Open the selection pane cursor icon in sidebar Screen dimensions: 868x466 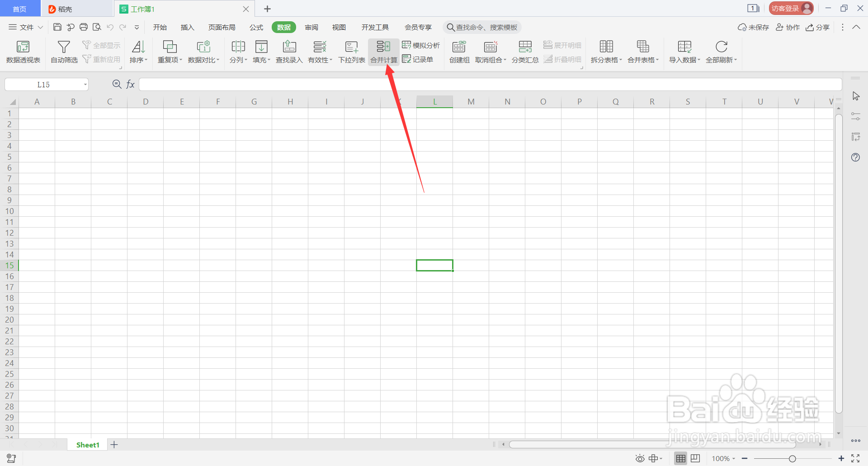pyautogui.click(x=856, y=96)
